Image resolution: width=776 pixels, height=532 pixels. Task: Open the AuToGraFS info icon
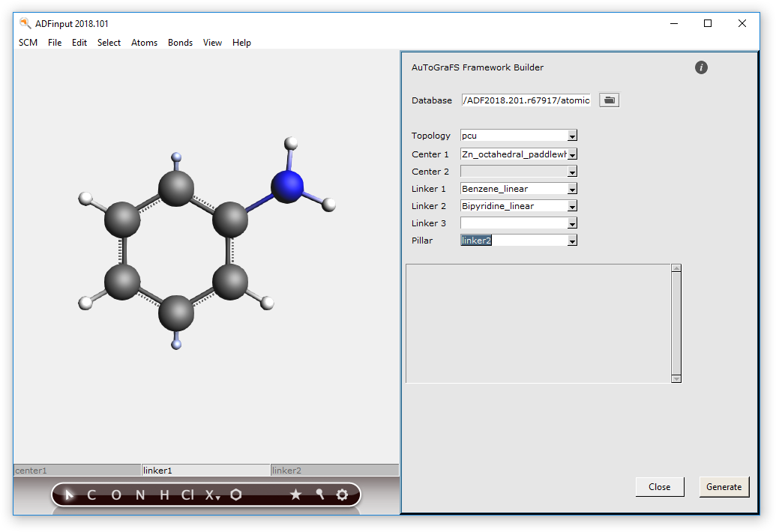[701, 67]
